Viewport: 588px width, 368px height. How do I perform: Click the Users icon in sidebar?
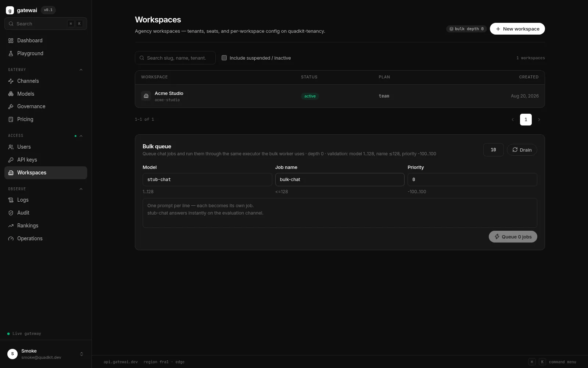coord(11,147)
